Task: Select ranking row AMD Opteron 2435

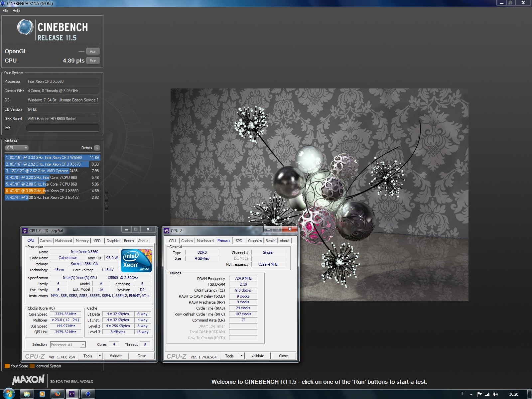Action: click(x=52, y=171)
